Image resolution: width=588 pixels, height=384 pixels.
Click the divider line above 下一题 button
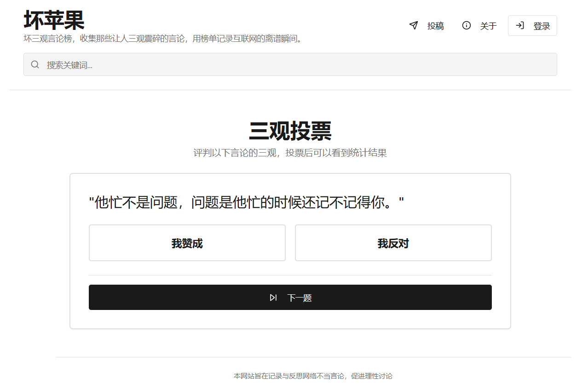[290, 275]
